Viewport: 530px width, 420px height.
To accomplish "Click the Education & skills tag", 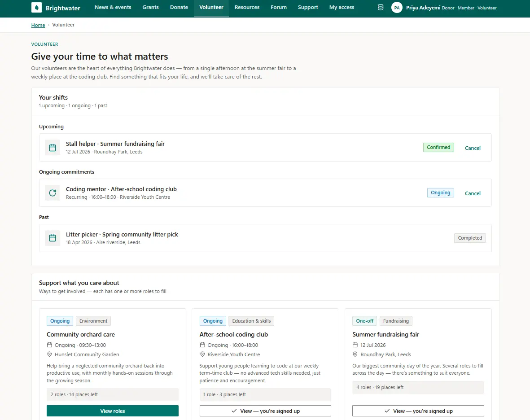I will pyautogui.click(x=251, y=321).
